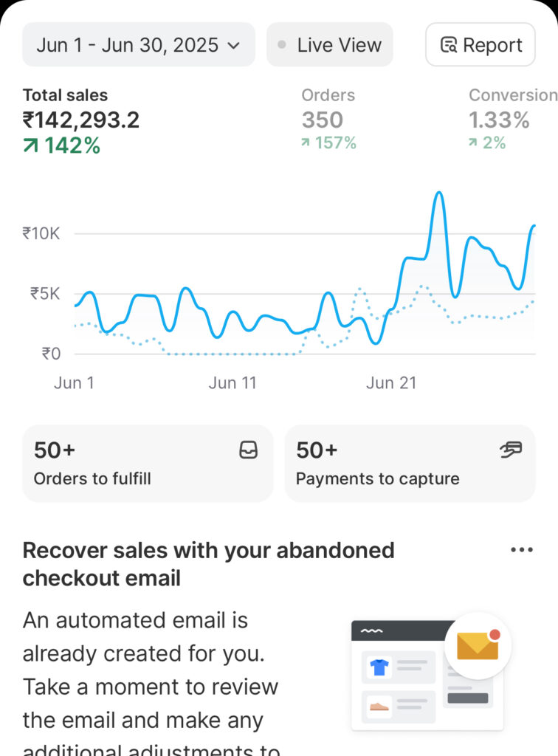The height and width of the screenshot is (756, 558).
Task: Click the Live View status dot
Action: [x=281, y=45]
